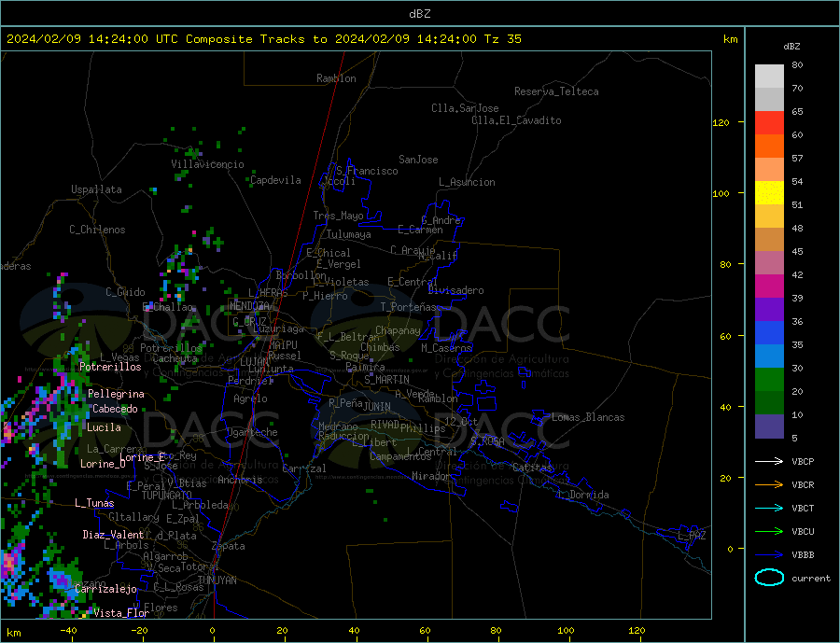Click the Carrizalejo label

[x=105, y=589]
